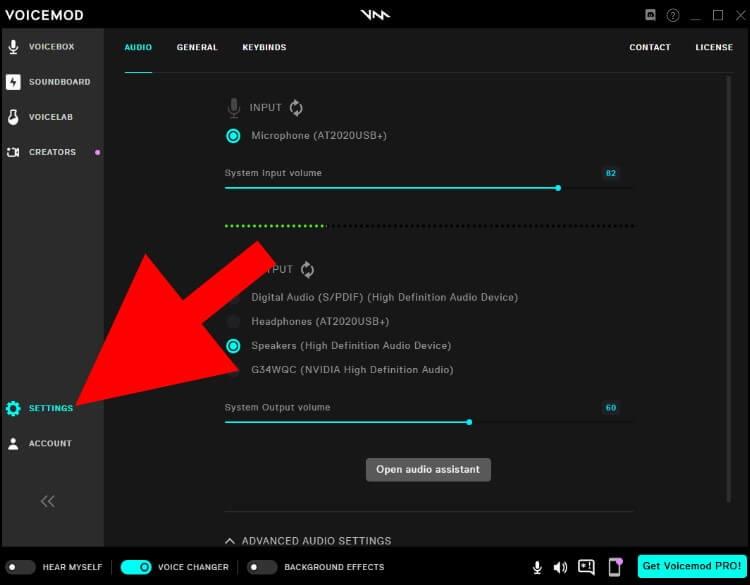Screen dimensions: 750x585
Task: Click the output volume value 60
Action: pyautogui.click(x=611, y=408)
